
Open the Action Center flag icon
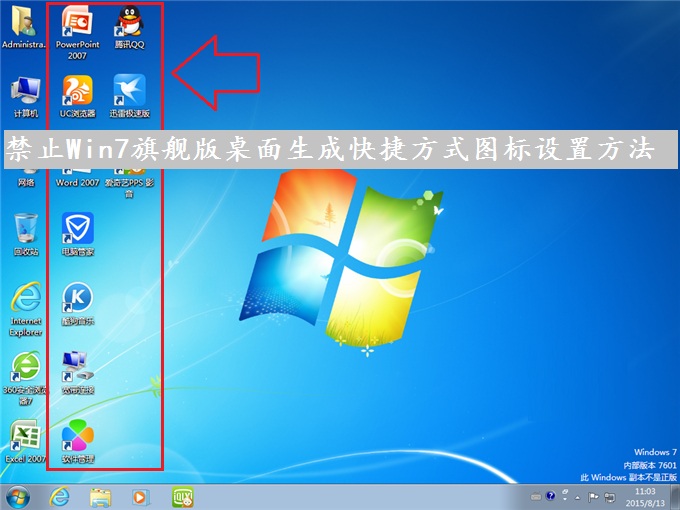(593, 497)
